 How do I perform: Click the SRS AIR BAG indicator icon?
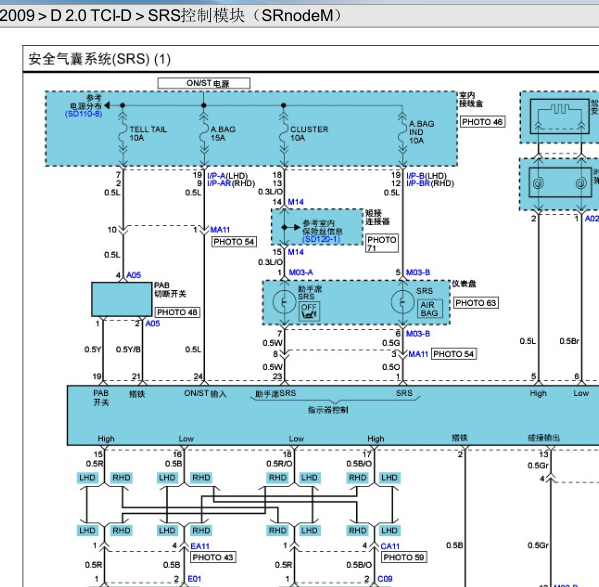(x=429, y=309)
